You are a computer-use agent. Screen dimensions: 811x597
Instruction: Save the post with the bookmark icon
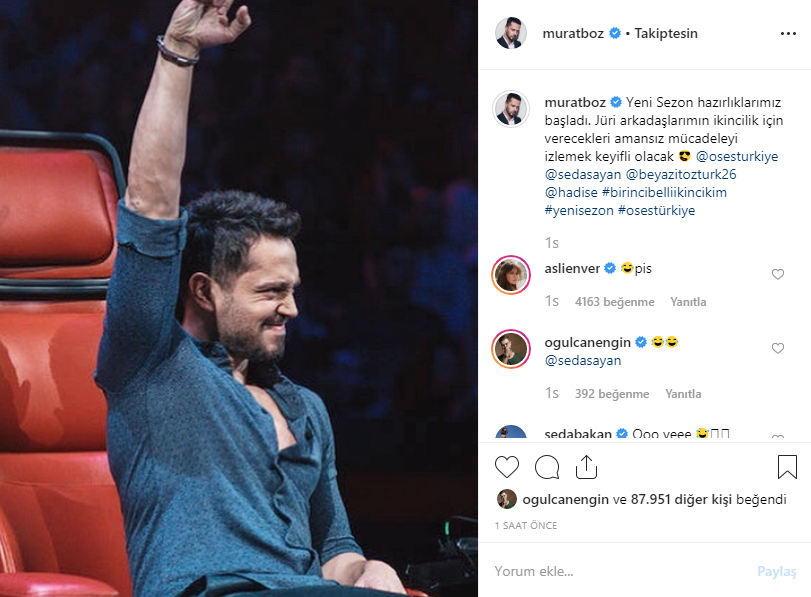coord(787,467)
